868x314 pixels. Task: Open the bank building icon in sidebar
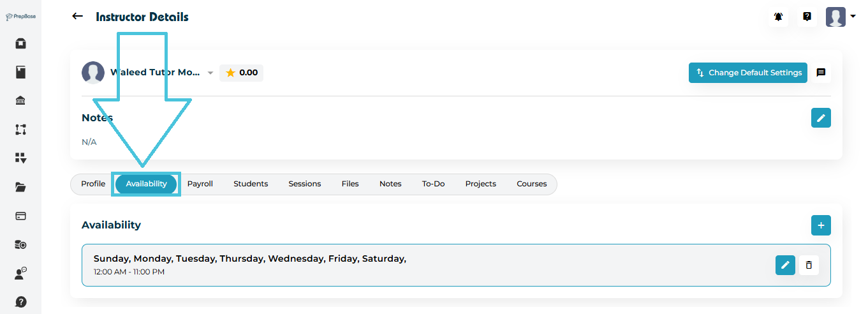pos(20,101)
